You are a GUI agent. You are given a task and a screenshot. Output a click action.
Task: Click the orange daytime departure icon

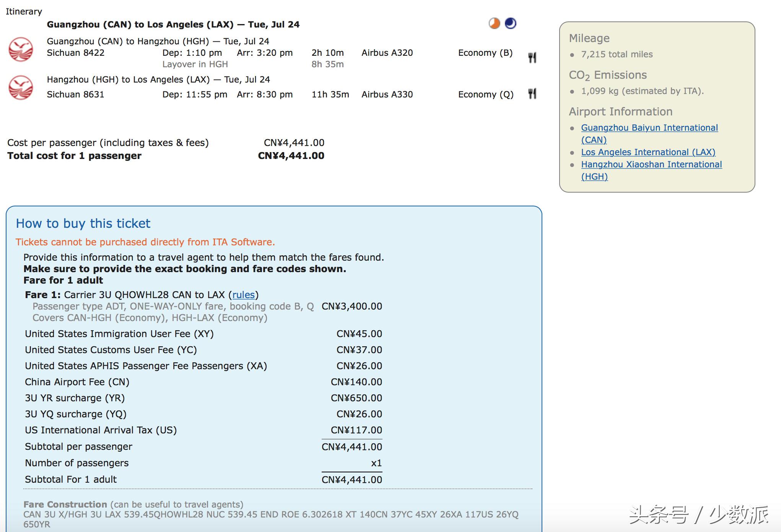tap(494, 24)
